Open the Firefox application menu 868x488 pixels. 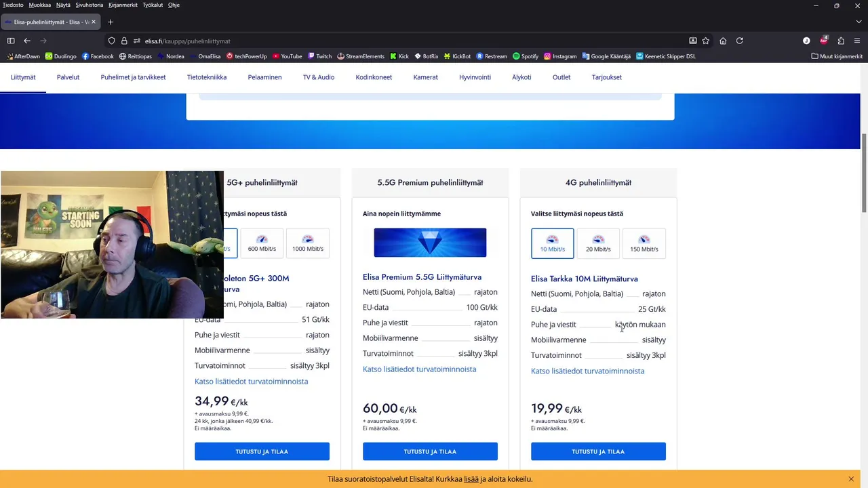(x=858, y=41)
